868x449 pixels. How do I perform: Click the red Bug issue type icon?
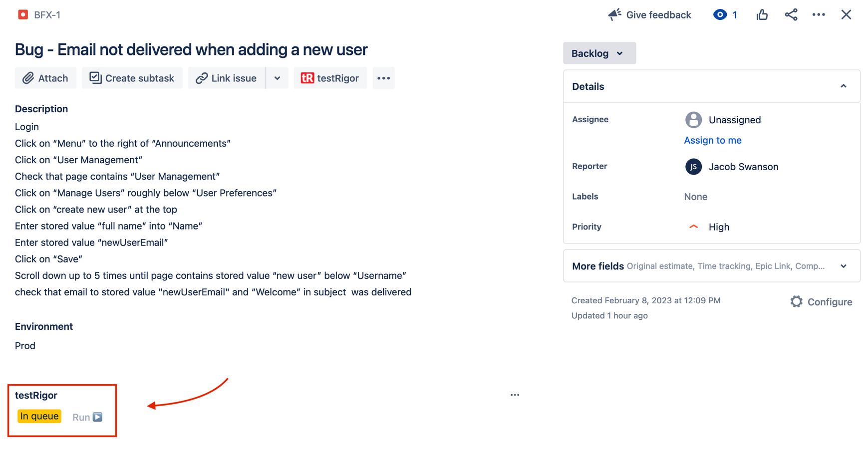point(23,14)
